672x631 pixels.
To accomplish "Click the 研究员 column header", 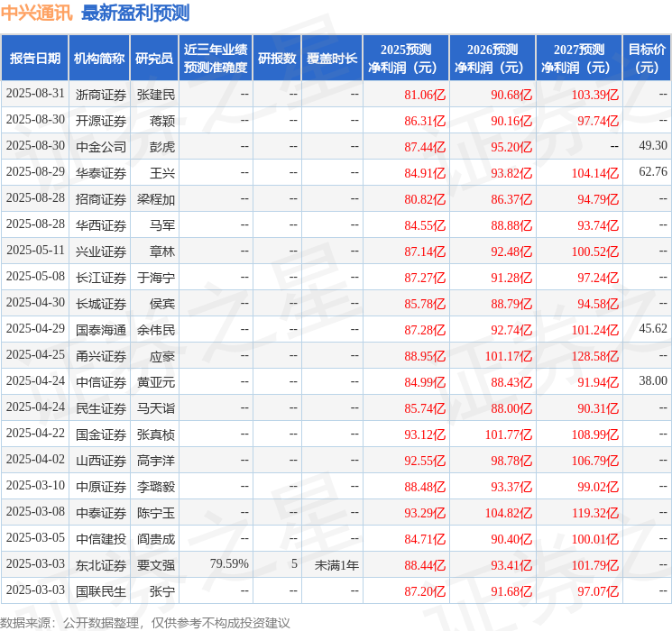I will 154,59.
